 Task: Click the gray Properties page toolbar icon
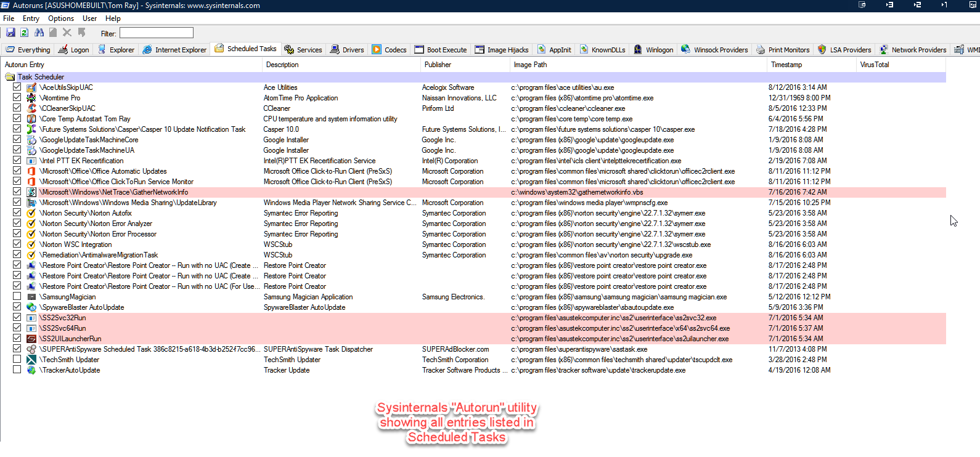(x=53, y=33)
